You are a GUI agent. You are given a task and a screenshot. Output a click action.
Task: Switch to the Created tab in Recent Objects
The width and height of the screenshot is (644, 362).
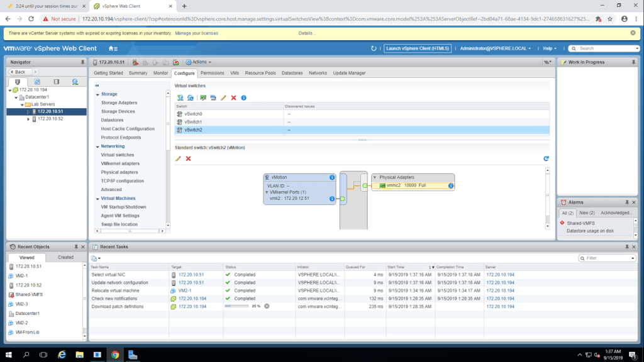coord(65,257)
